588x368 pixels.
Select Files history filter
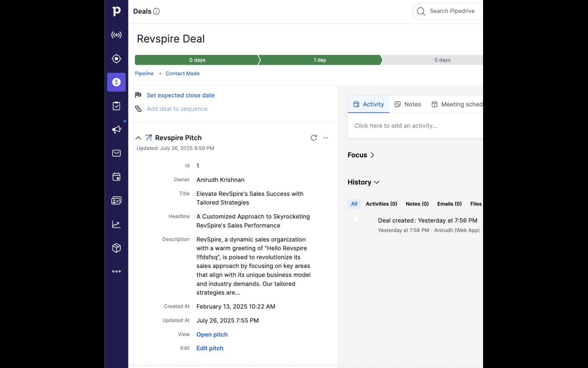coord(476,204)
